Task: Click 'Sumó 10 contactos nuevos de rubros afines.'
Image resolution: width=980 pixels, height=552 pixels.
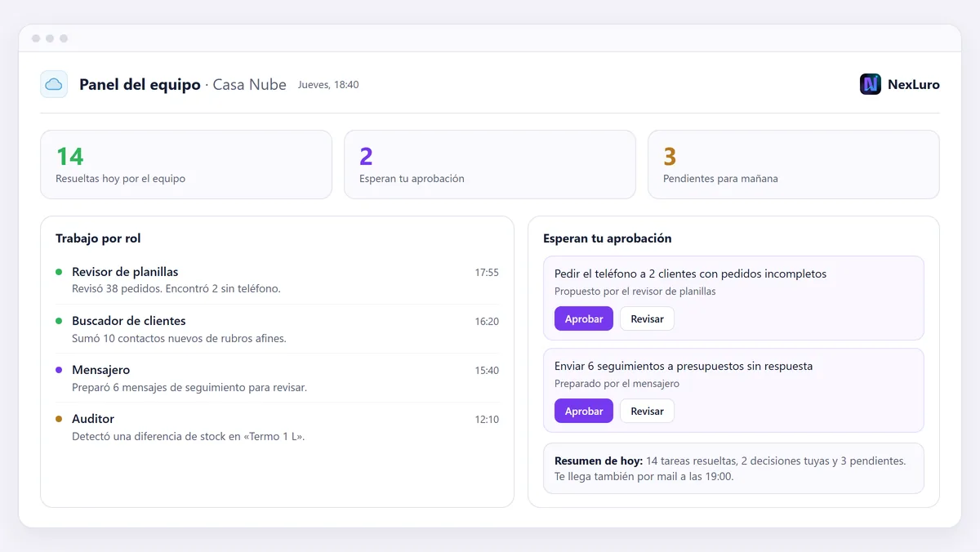Action: pyautogui.click(x=179, y=338)
